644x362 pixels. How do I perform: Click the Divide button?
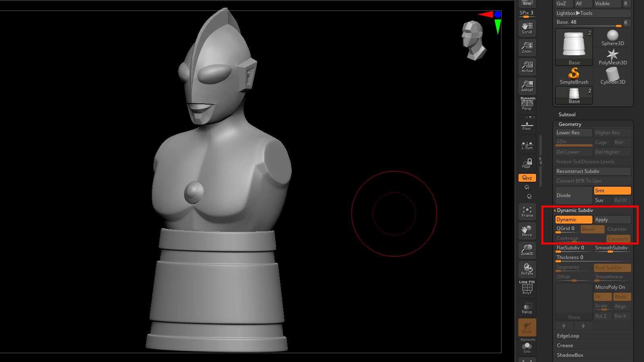[x=574, y=195]
